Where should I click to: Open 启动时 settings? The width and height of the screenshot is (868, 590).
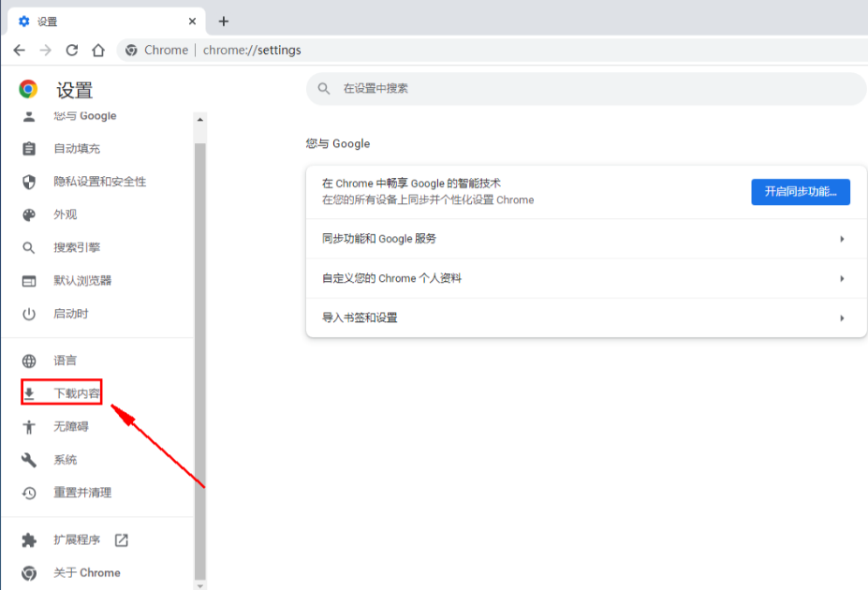point(71,314)
